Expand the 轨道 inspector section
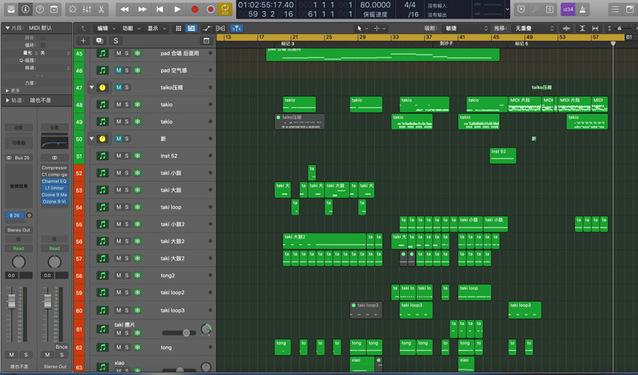 [x=8, y=100]
